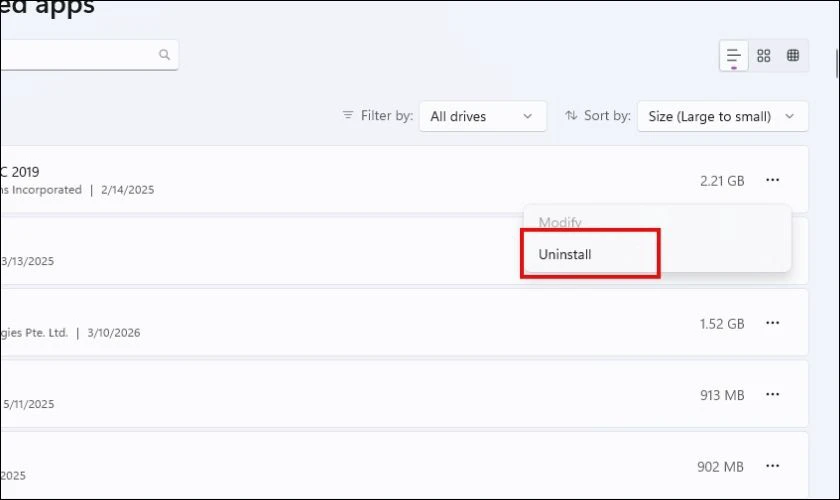The height and width of the screenshot is (500, 840).
Task: Click the 5/11/2025 install date
Action: (x=28, y=404)
